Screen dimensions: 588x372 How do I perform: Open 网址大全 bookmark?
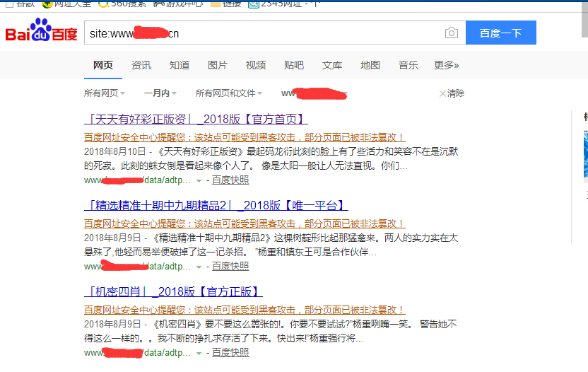pyautogui.click(x=66, y=4)
